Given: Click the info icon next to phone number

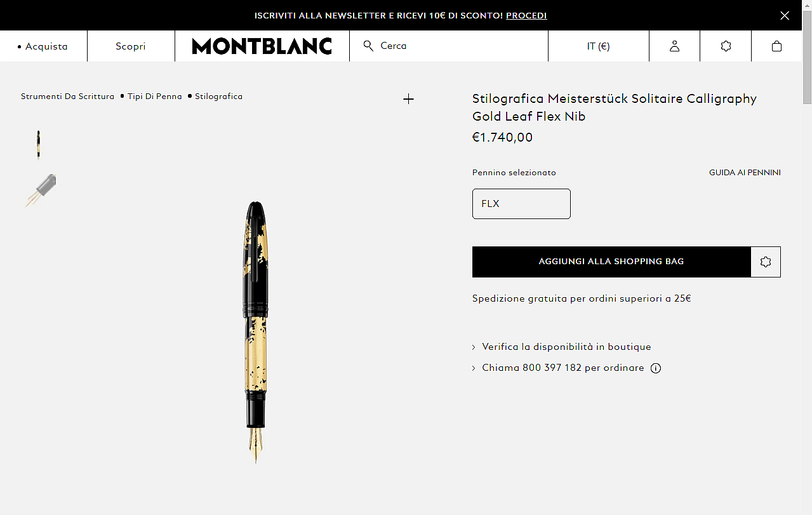Looking at the screenshot, I should (x=656, y=368).
